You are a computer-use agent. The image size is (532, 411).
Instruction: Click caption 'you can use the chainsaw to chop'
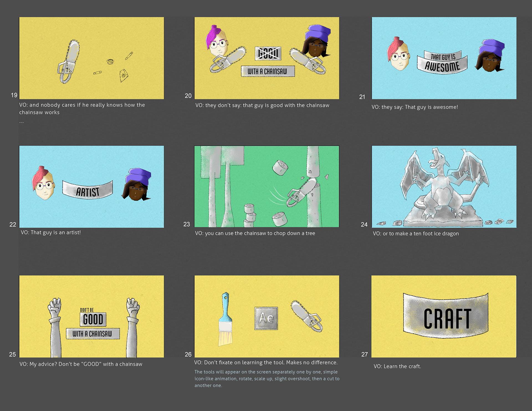(255, 233)
